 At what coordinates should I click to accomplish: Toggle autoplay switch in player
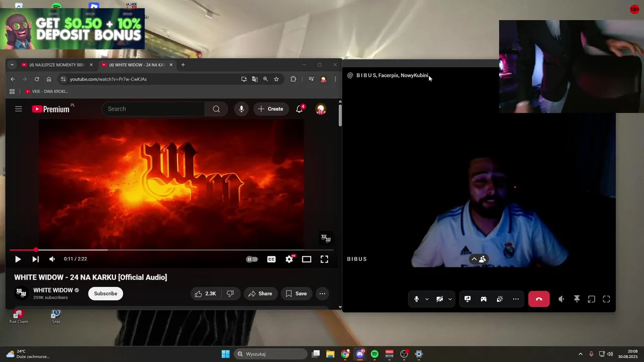[x=252, y=259]
